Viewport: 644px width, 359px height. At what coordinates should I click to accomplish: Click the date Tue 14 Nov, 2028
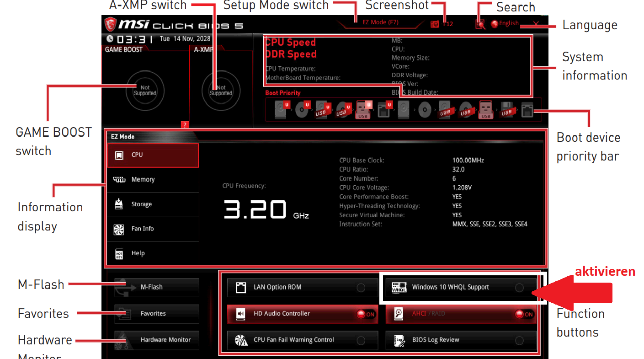(x=185, y=39)
